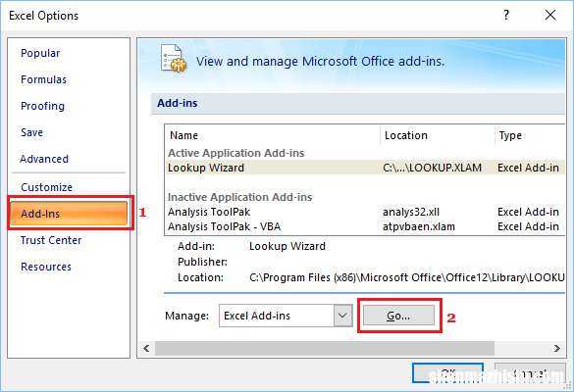Screen dimensions: 574x392
Task: Click the Go... button
Action: tap(398, 316)
